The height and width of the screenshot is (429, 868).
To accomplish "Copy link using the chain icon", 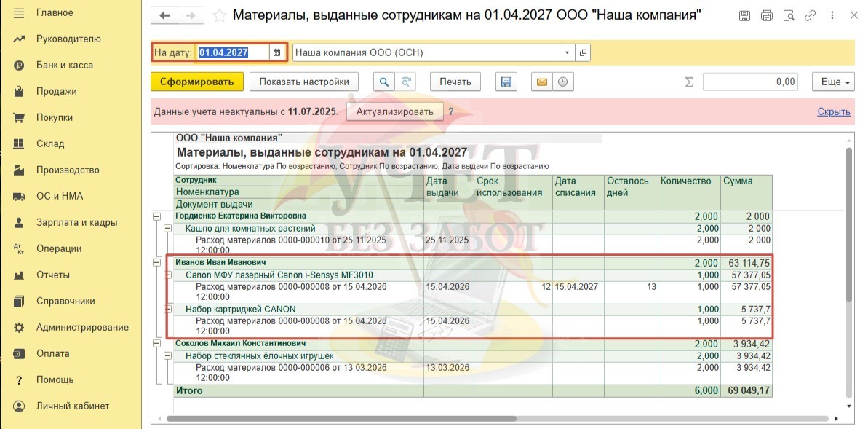I will (x=811, y=16).
